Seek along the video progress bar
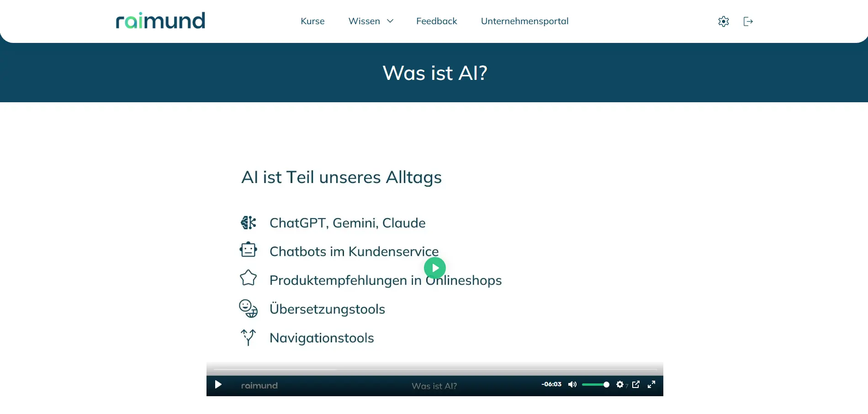Image resolution: width=868 pixels, height=414 pixels. [435, 369]
